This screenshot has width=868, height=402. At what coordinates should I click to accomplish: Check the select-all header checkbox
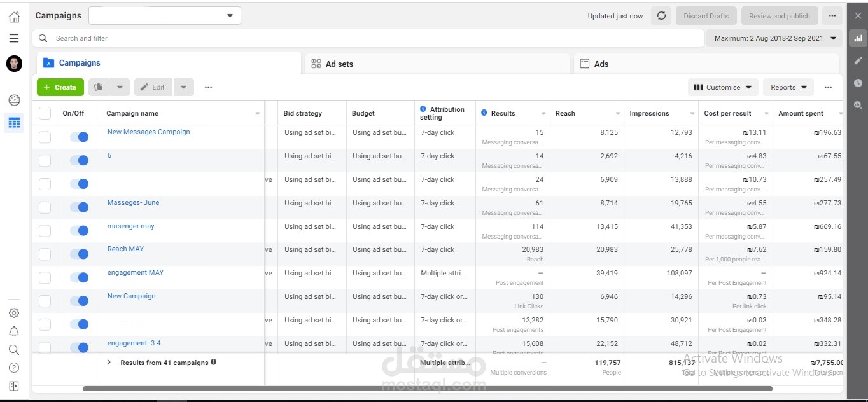45,113
